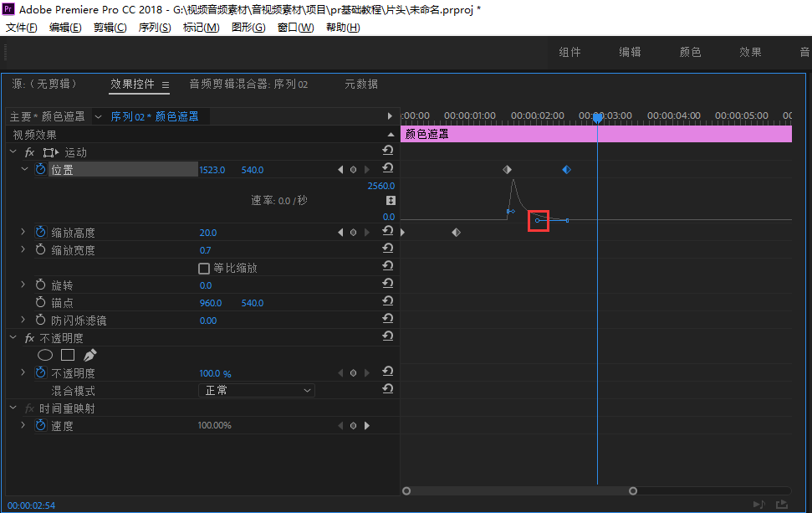This screenshot has width=812, height=513.
Task: Open the 图形 menu
Action: (x=248, y=28)
